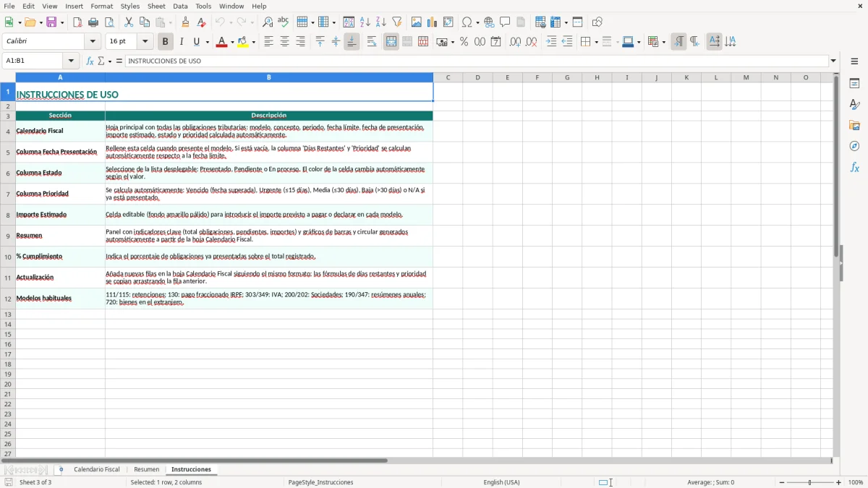The image size is (868, 488).
Task: Click the 100% zoom level
Action: (x=856, y=482)
